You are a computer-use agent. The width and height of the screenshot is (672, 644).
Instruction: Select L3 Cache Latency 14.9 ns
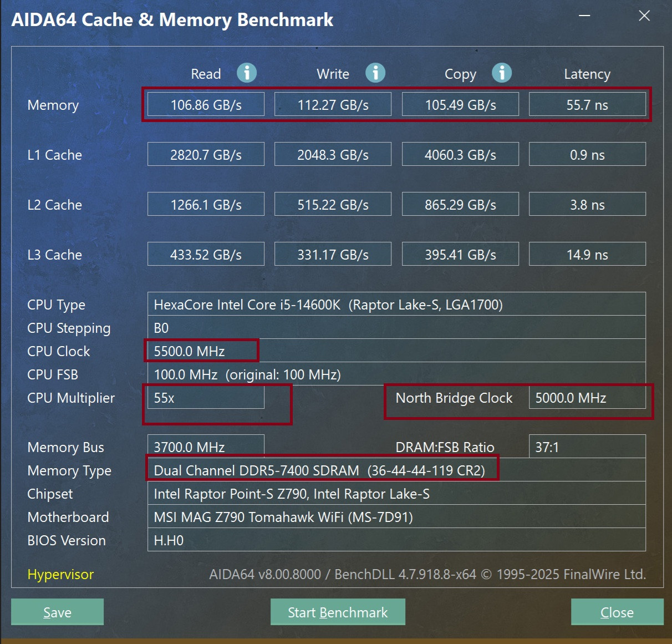(587, 254)
